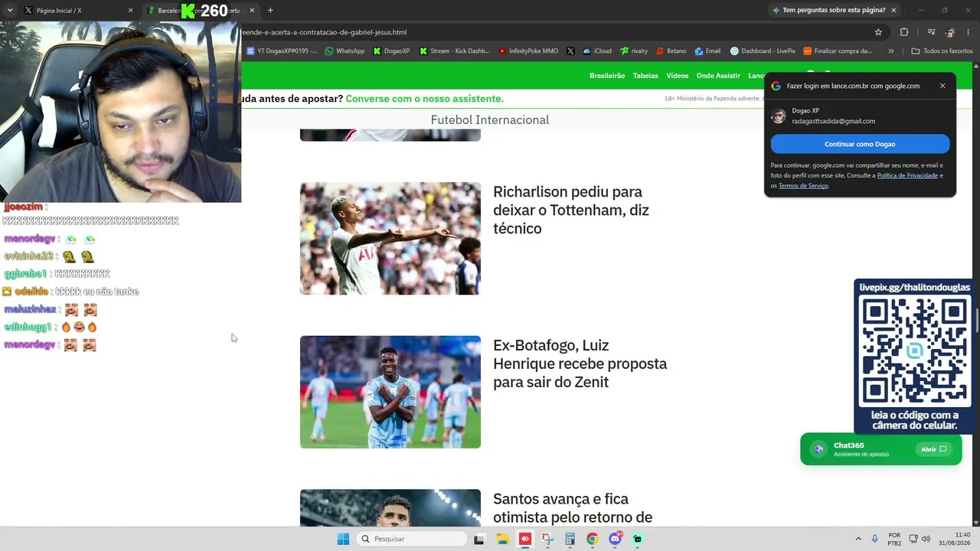Bookmark this page with the star icon
The image size is (980, 551).
click(x=878, y=32)
